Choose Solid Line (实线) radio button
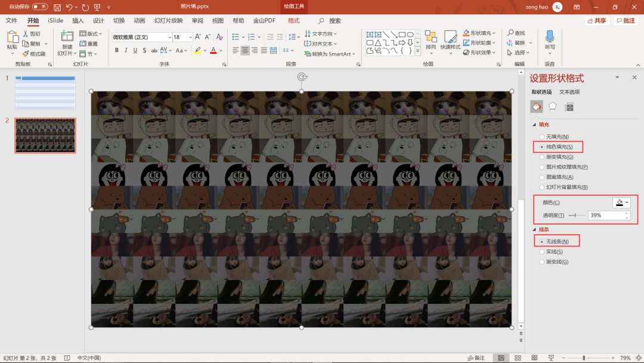 coord(542,252)
